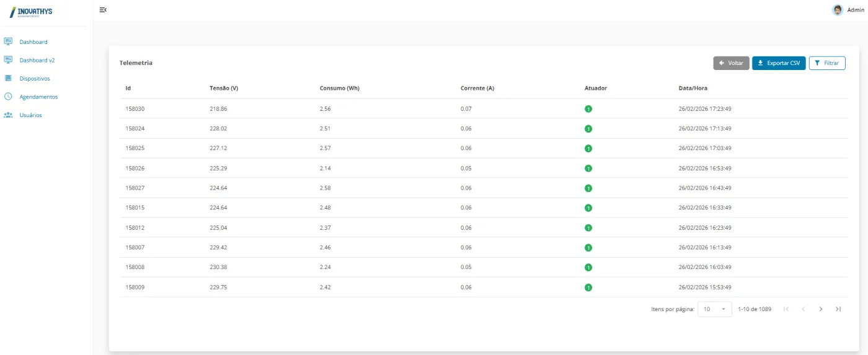Viewport: 868px width, 355px height.
Task: Click the Dispositivos stack icon
Action: [8, 78]
